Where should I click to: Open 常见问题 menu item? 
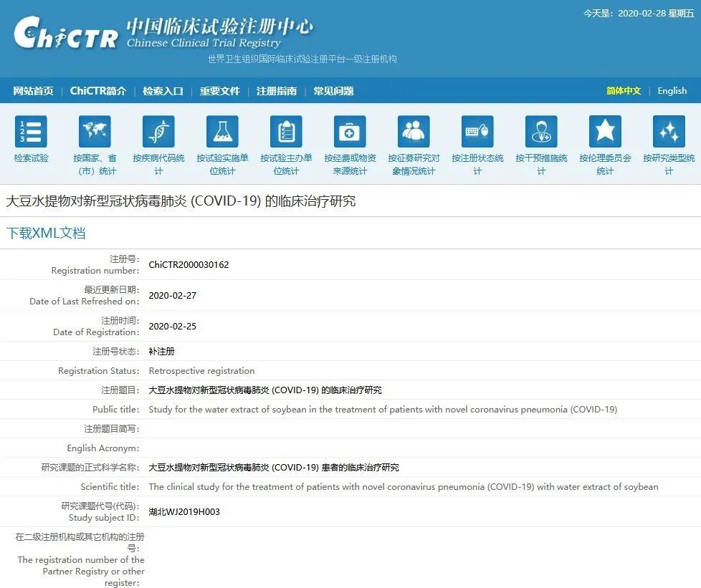(x=333, y=91)
